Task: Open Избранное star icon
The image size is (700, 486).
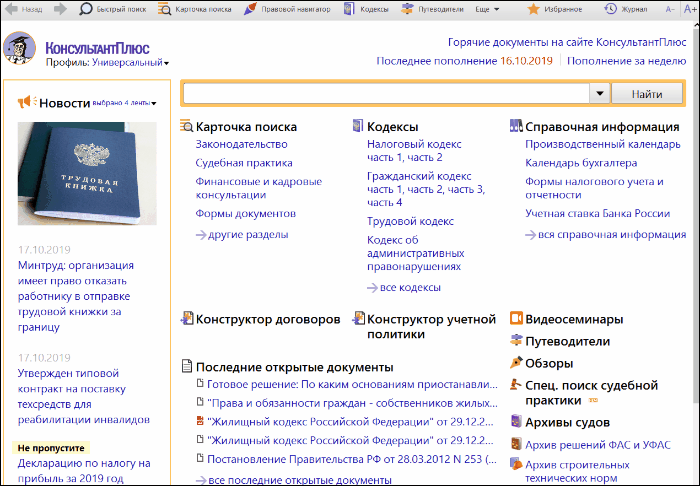Action: 533,9
